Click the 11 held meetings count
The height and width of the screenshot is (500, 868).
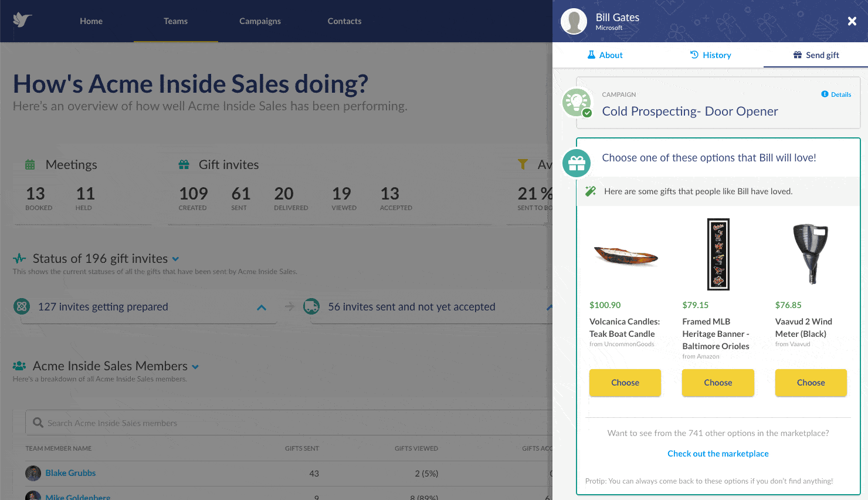[x=86, y=194]
